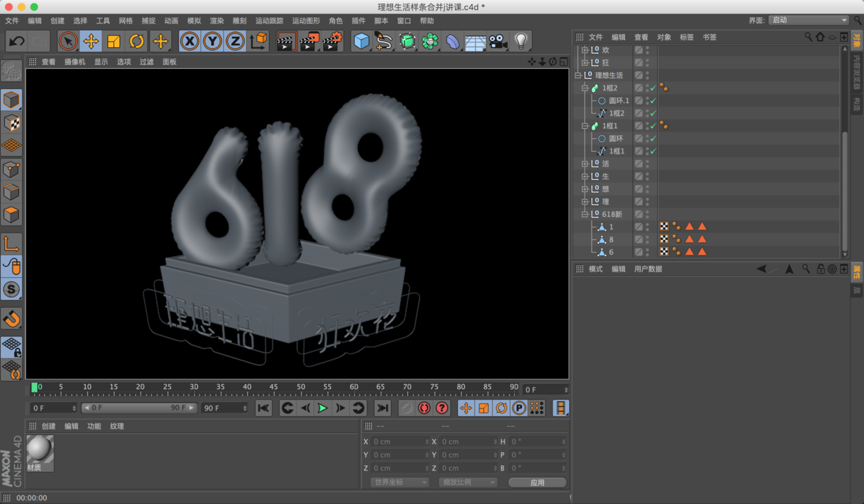The width and height of the screenshot is (864, 504).
Task: Toggle green checkmark of 圆环.1
Action: [653, 101]
